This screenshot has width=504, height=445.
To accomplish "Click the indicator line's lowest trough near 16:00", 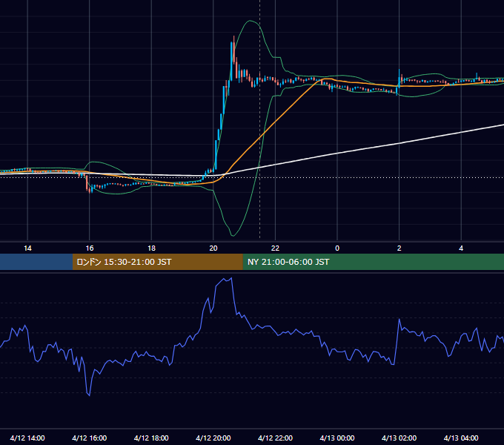I will 89,395.
